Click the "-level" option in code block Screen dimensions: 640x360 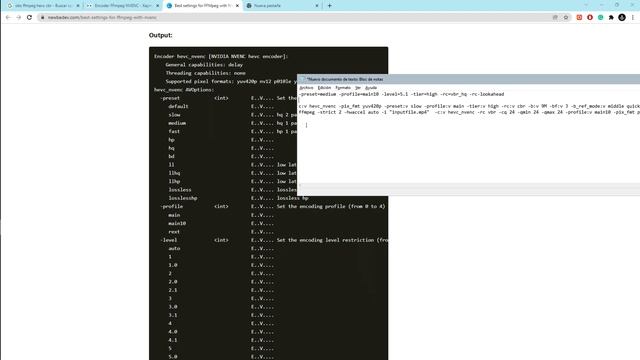point(169,240)
